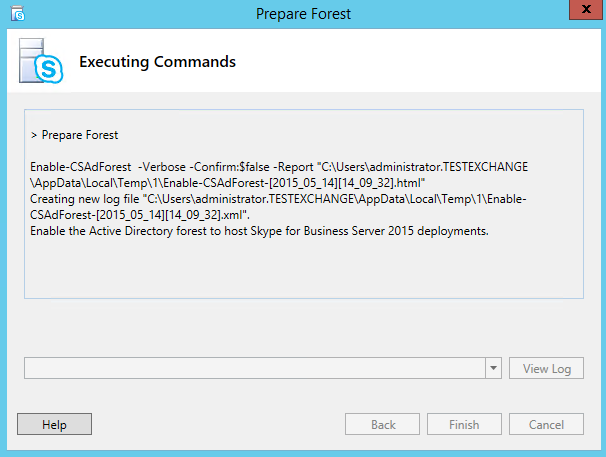Click the 'Creating new log file' line
This screenshot has height=457, width=606.
278,199
